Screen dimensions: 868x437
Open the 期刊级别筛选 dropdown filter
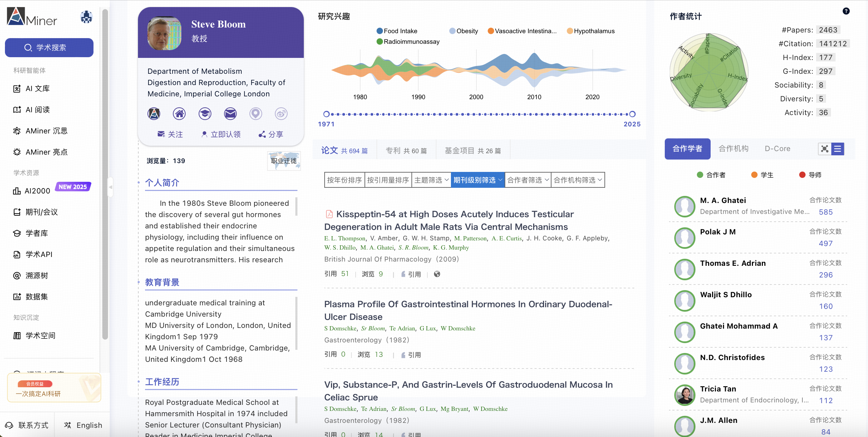point(478,180)
